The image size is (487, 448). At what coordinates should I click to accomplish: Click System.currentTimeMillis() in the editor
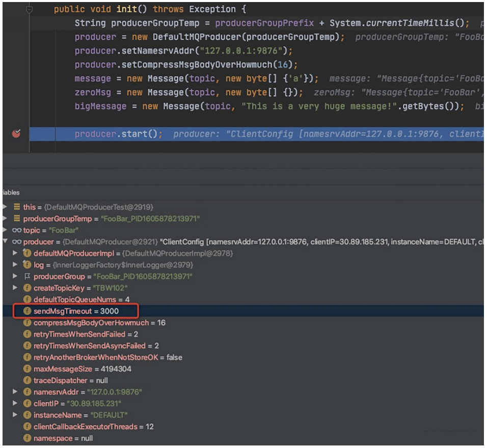coord(397,23)
